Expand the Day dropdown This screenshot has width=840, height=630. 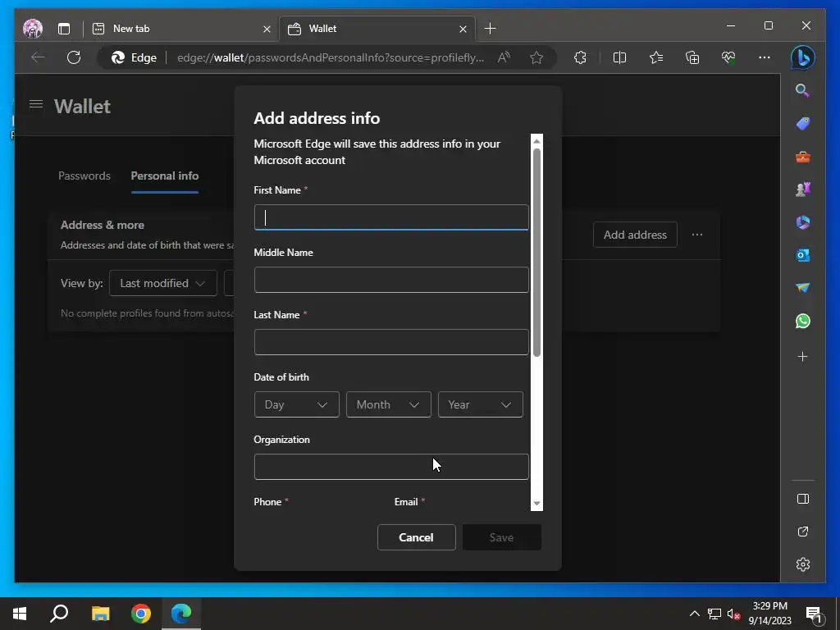(296, 404)
